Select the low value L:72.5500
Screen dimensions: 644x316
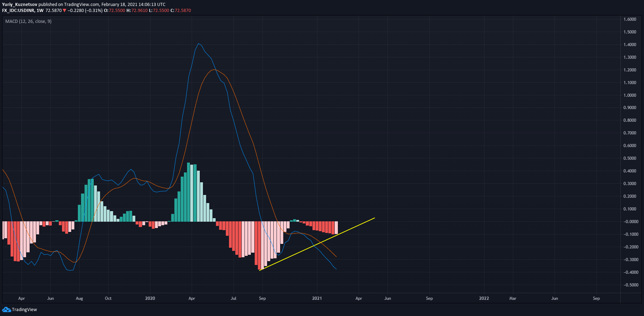coord(159,11)
